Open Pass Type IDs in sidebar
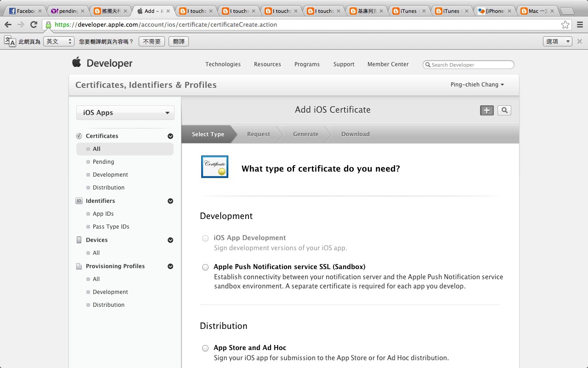 pos(111,227)
